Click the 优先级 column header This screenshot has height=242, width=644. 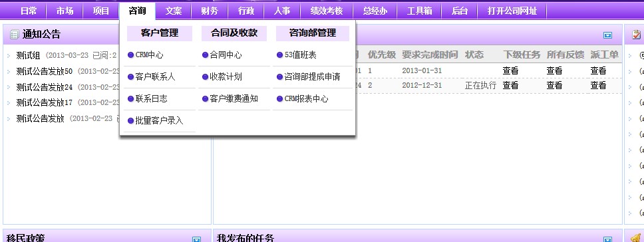(382, 55)
